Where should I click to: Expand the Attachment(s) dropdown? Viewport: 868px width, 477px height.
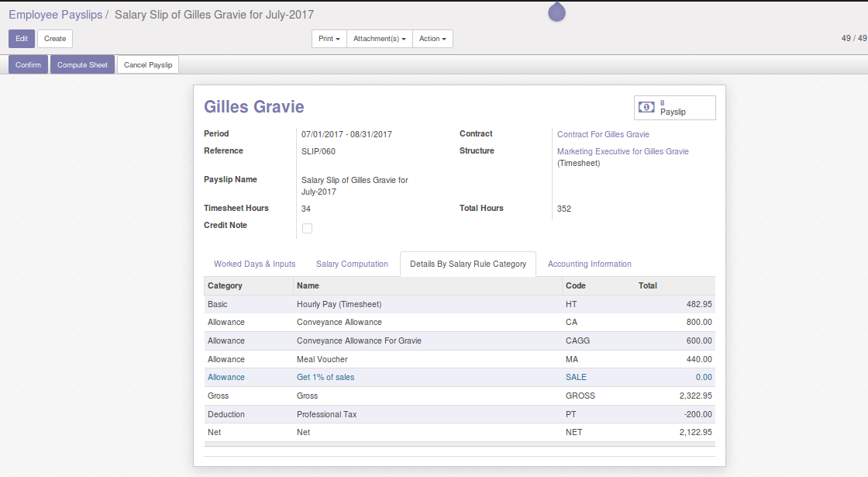[x=379, y=39]
